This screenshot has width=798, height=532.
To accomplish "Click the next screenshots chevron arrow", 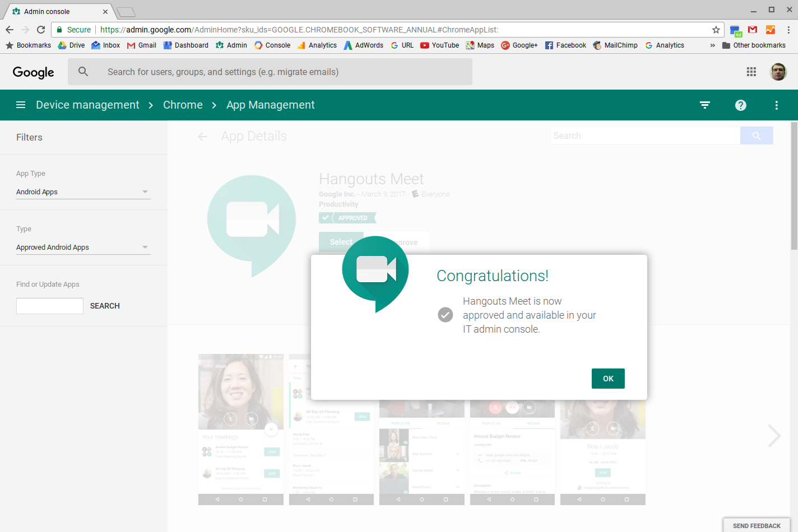I will pyautogui.click(x=774, y=436).
